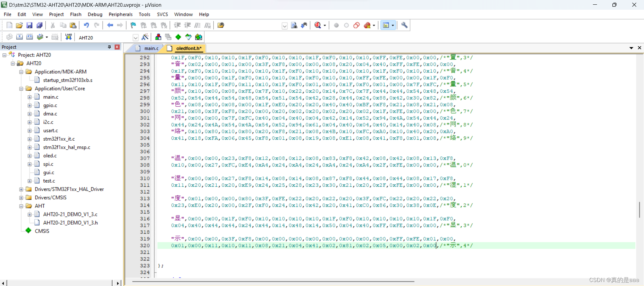Open the debug icon dropdown arrow
Screen dimensions: 644x286
(325, 26)
